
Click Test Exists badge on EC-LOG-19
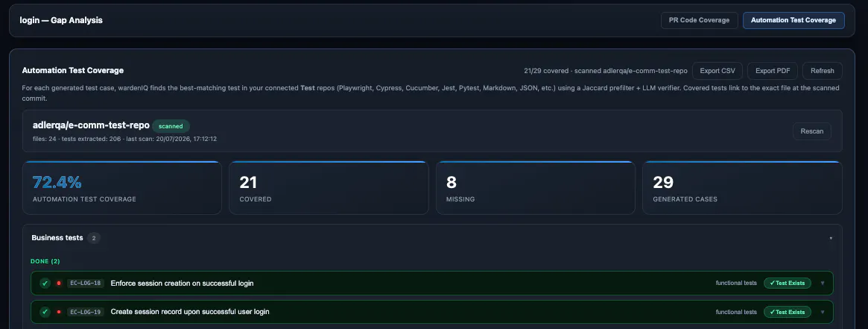[788, 312]
